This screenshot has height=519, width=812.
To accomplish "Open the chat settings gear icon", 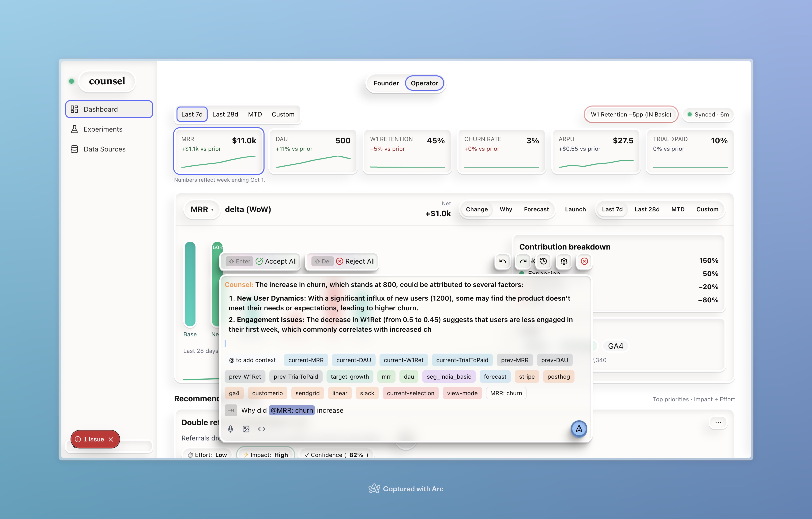I will coord(564,261).
